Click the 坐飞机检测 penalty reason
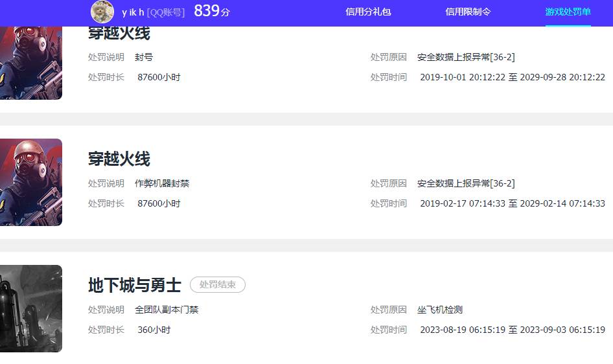Screen dimensions: 613x364 click(x=440, y=310)
